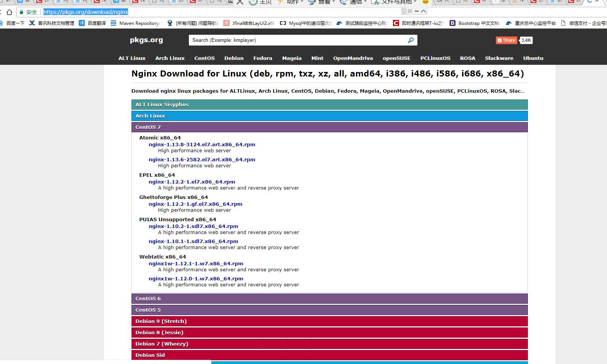The width and height of the screenshot is (607, 364).
Task: Select the browser address bar URL
Action: (86, 12)
